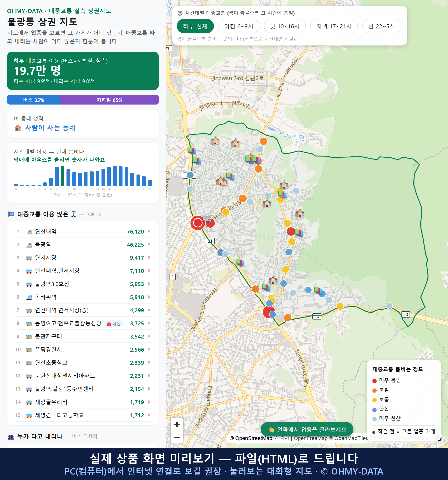Click the people icon beside 누가 타고 내리나
Screen dimensions: 448x480
[x=11, y=436]
